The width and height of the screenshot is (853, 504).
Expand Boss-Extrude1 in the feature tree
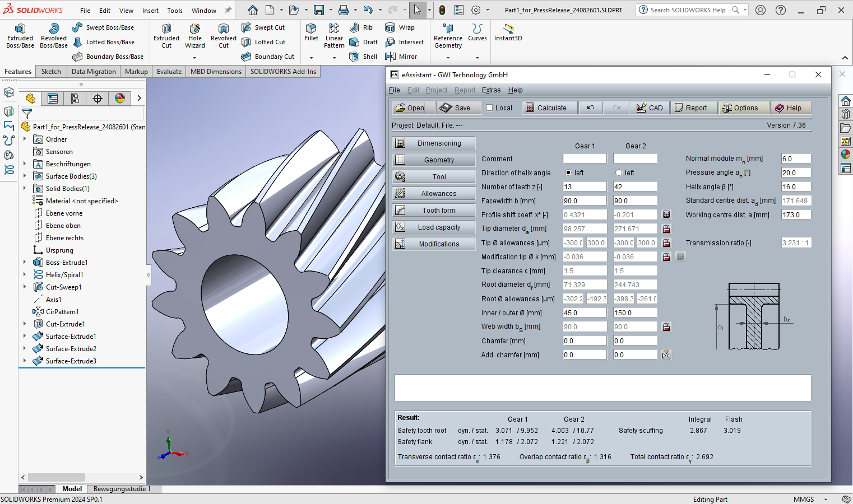(25, 262)
